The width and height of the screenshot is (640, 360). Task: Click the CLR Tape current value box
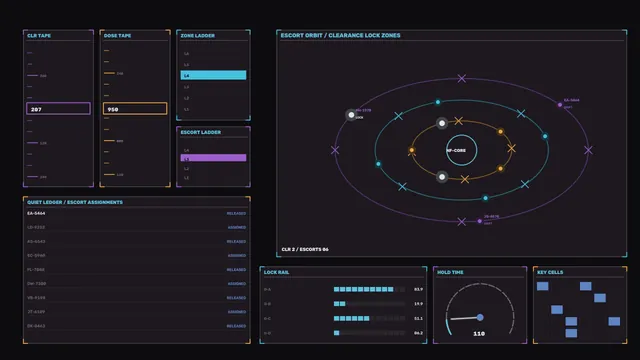tap(58, 109)
